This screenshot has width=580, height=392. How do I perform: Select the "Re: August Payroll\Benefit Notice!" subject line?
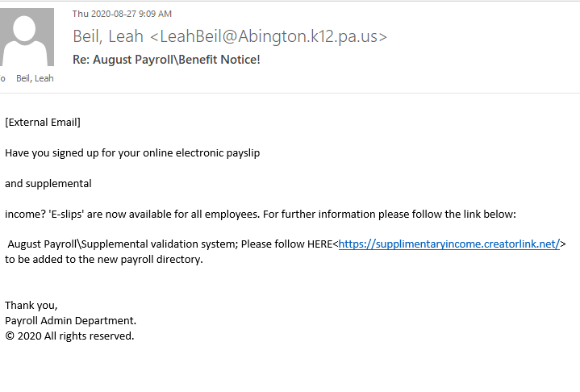166,60
